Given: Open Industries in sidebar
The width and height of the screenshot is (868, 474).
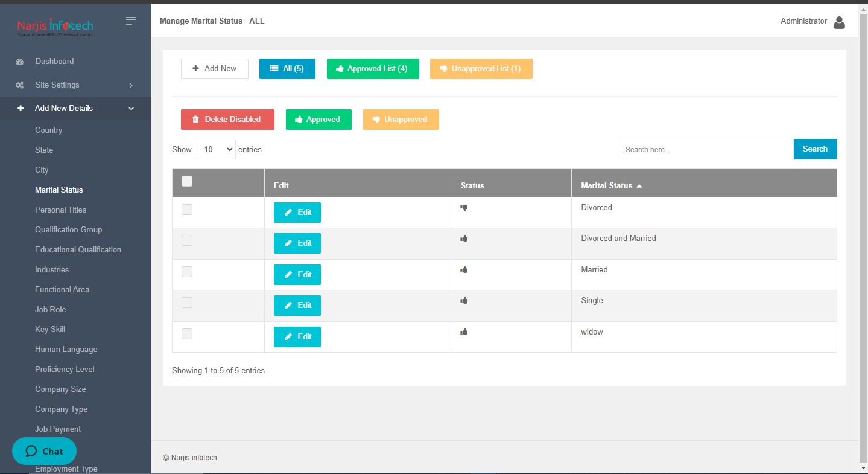Looking at the screenshot, I should [52, 270].
